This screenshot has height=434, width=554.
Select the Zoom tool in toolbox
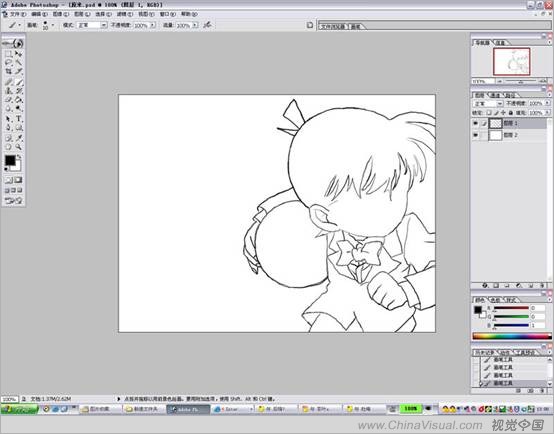coord(19,147)
